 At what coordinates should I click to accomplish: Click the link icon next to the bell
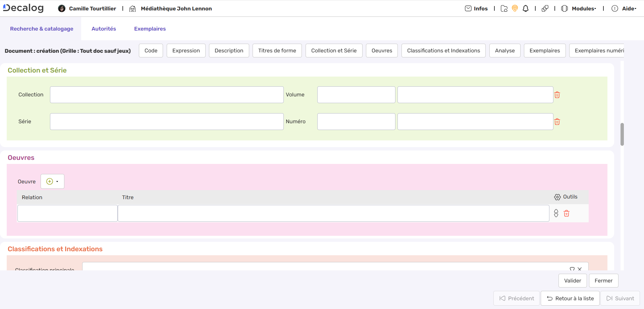pyautogui.click(x=545, y=8)
